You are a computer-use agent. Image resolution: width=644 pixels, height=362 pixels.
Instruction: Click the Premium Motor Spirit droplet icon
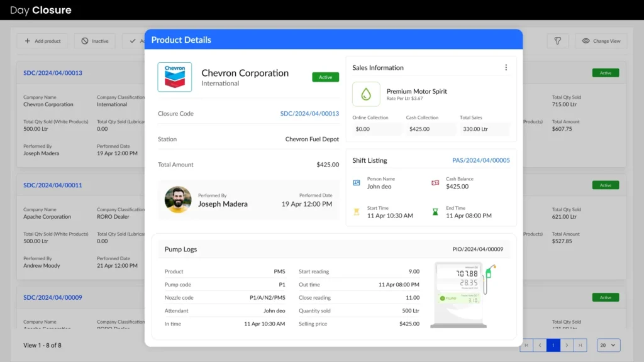pyautogui.click(x=366, y=94)
